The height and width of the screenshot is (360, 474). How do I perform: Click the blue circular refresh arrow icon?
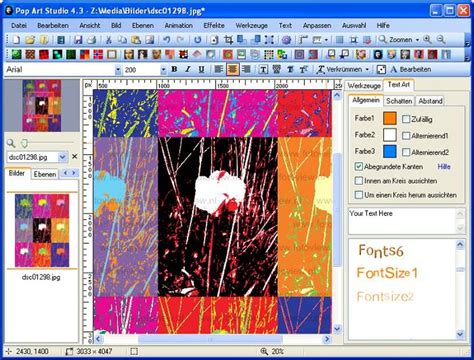198,40
